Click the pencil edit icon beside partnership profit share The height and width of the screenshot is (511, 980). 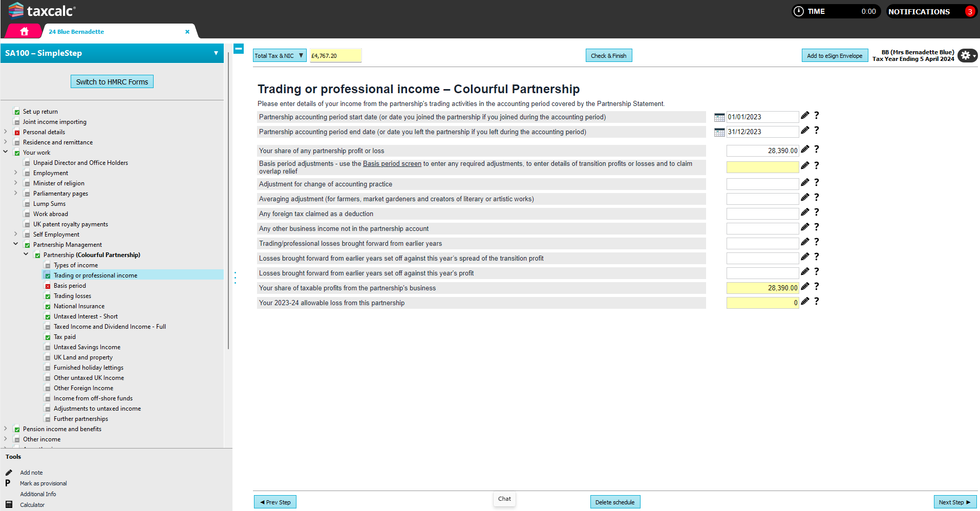pos(804,149)
